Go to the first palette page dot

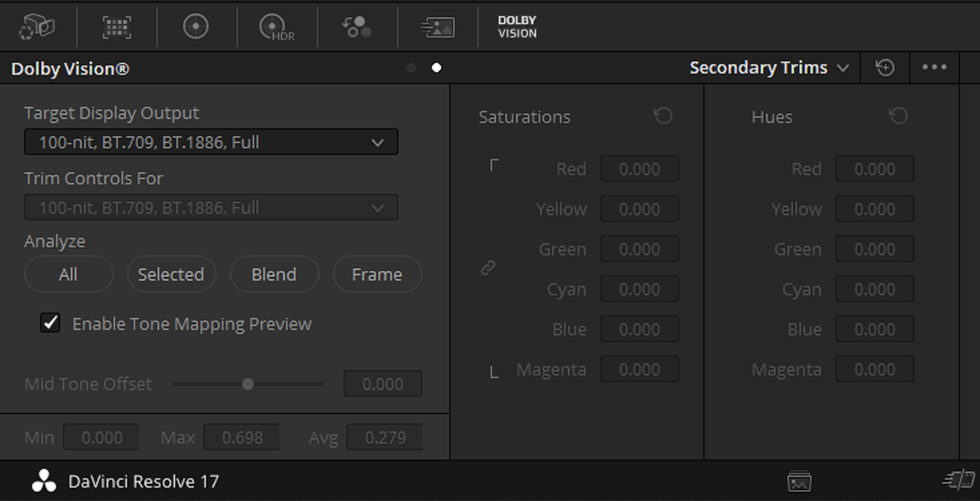pos(411,68)
